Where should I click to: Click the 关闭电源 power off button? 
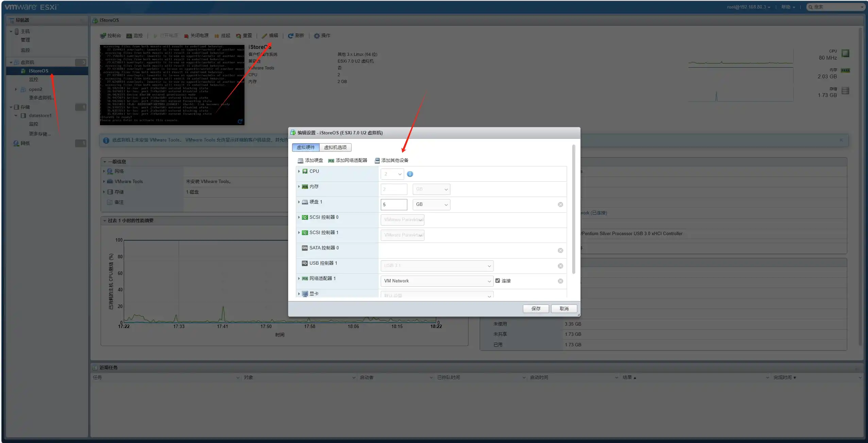pos(196,36)
